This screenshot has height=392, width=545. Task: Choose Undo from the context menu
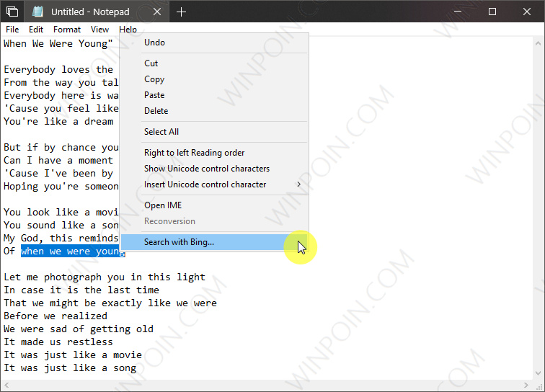coord(214,43)
